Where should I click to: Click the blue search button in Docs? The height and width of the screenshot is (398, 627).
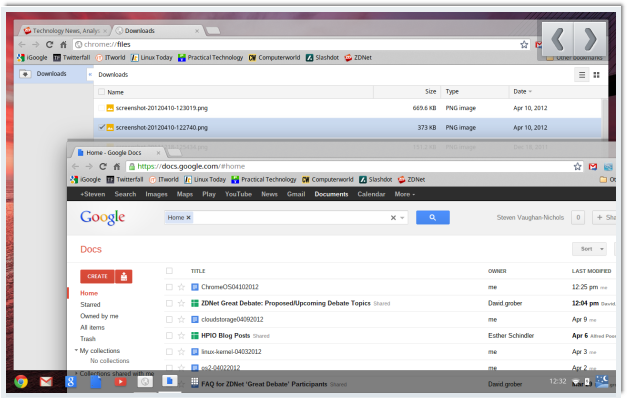click(433, 218)
